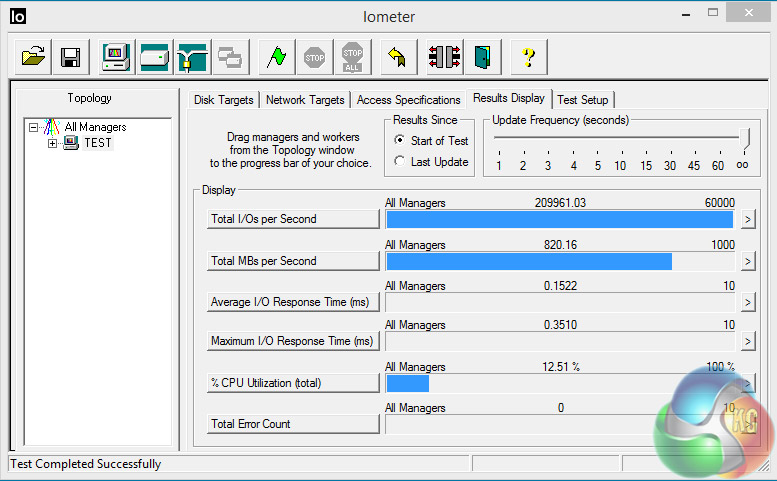Maximize the Iometer window
777x481 pixels.
click(713, 12)
